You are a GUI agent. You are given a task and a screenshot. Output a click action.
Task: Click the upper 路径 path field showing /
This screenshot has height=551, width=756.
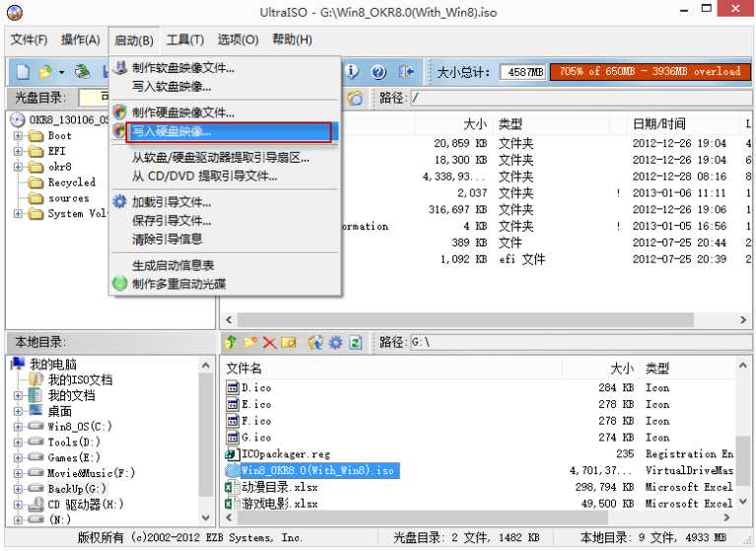click(x=580, y=98)
